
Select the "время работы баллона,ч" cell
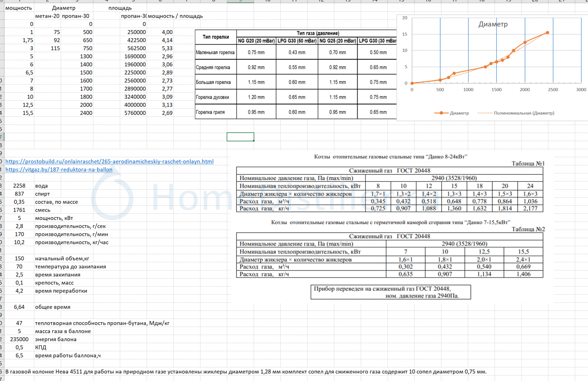click(x=68, y=356)
